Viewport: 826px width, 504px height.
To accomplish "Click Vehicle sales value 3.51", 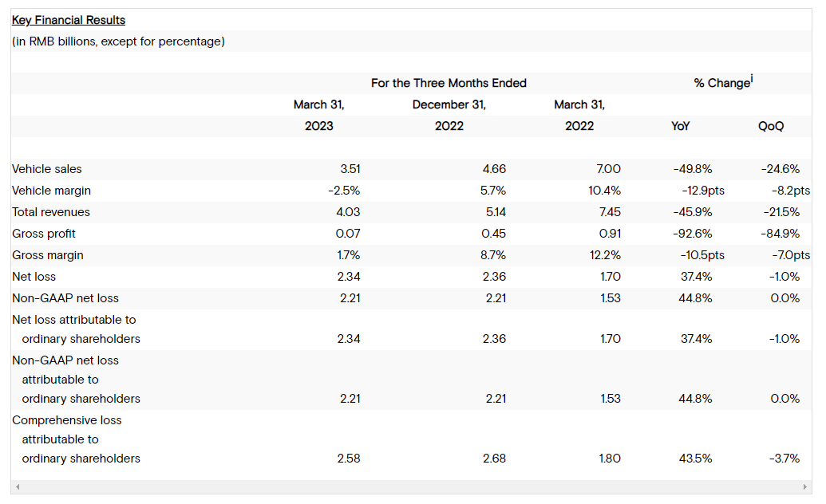I will pyautogui.click(x=350, y=169).
